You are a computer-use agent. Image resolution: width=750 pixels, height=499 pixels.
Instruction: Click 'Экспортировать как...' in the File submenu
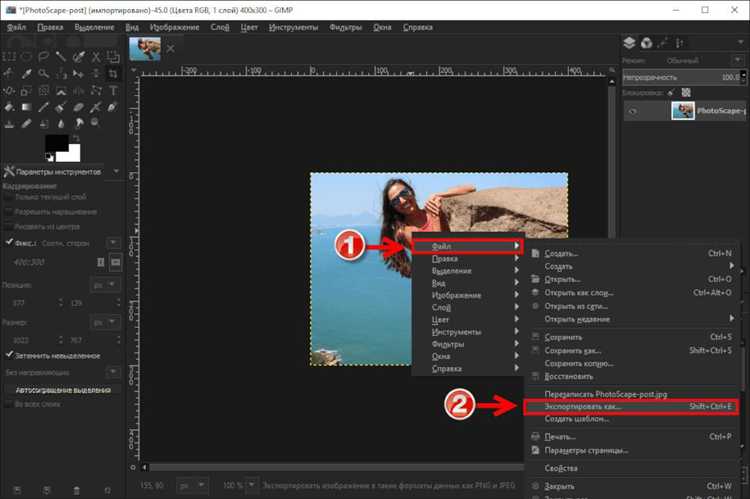tap(582, 407)
